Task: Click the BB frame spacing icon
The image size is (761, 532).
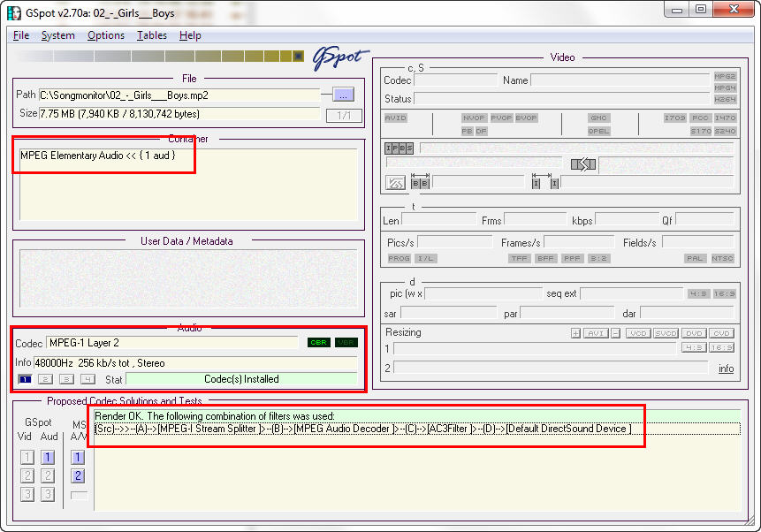Action: (x=420, y=182)
